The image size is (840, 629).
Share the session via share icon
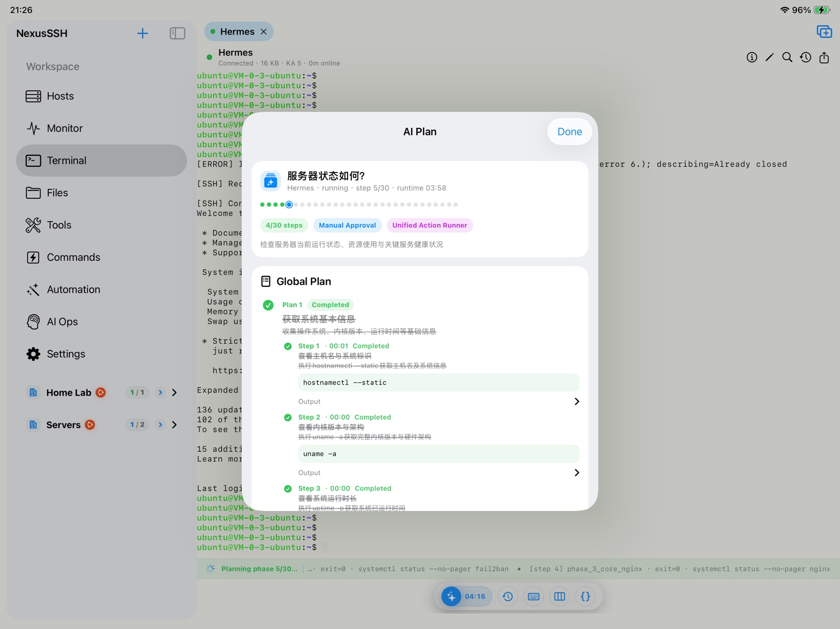pyautogui.click(x=824, y=58)
